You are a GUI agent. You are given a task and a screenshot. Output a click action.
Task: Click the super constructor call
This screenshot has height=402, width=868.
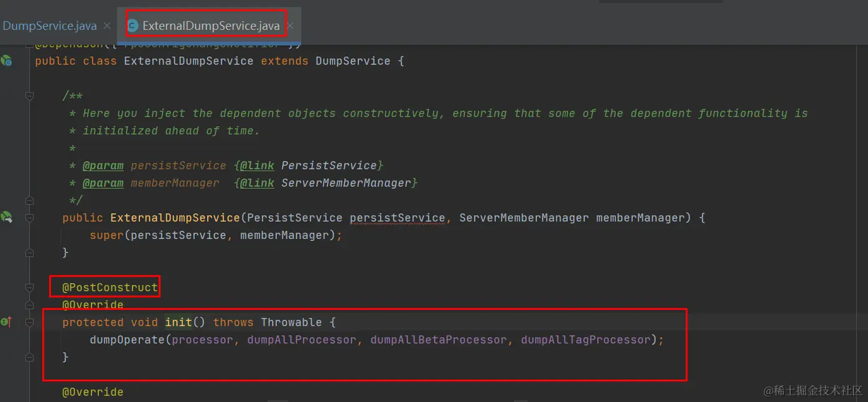[x=107, y=235]
